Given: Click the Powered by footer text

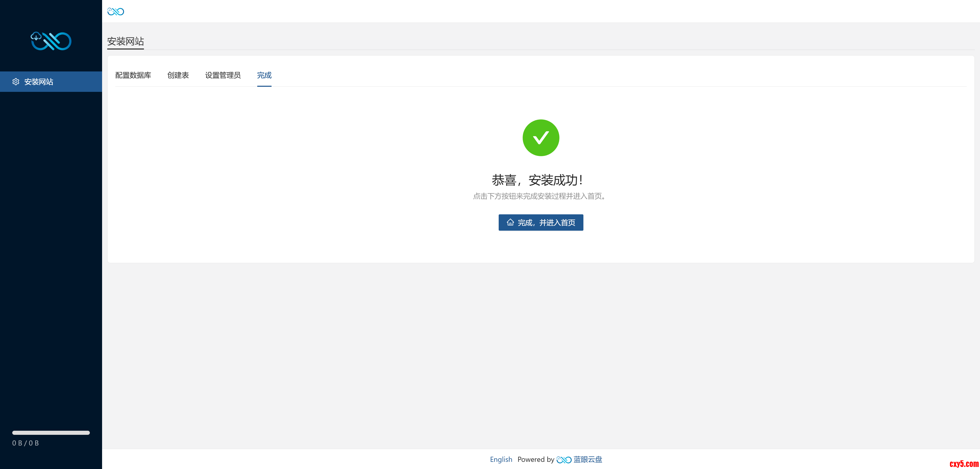Looking at the screenshot, I should click(536, 460).
